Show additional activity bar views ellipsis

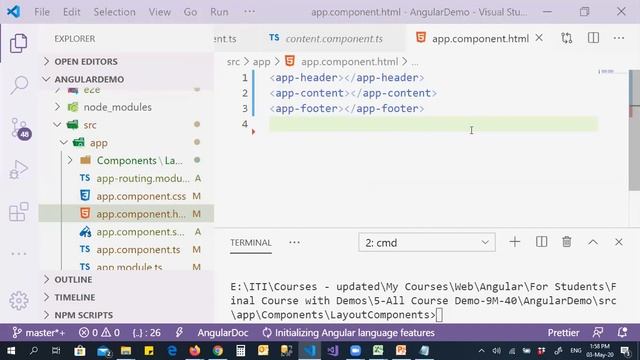pos(19,254)
